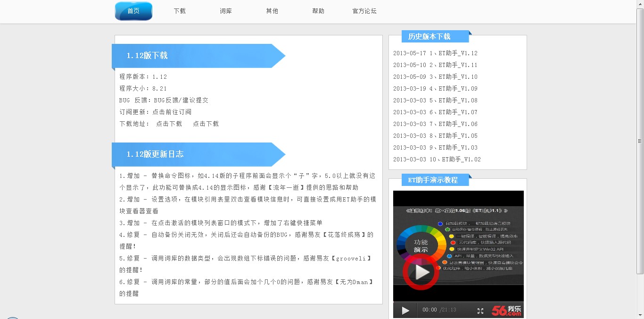Click the 功能演示 video thumbnail
Viewport: 644px width, 319px height.
[458, 246]
